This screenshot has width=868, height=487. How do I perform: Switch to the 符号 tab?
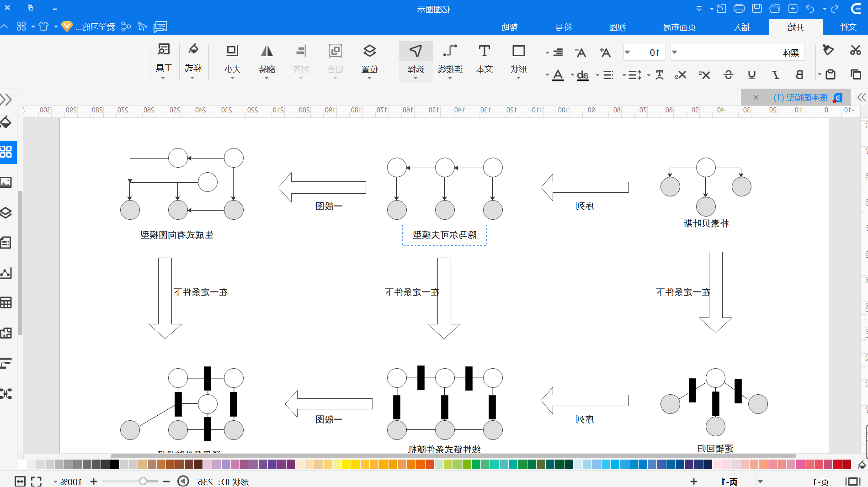pyautogui.click(x=563, y=27)
